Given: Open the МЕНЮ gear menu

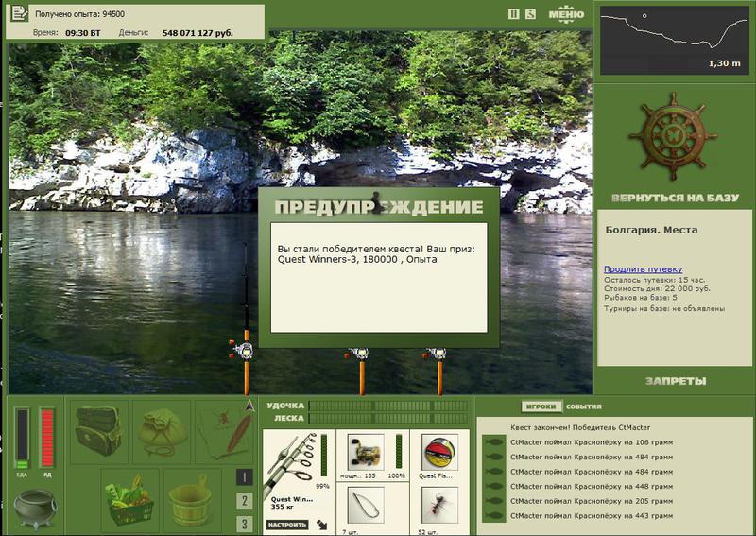Looking at the screenshot, I should (566, 14).
